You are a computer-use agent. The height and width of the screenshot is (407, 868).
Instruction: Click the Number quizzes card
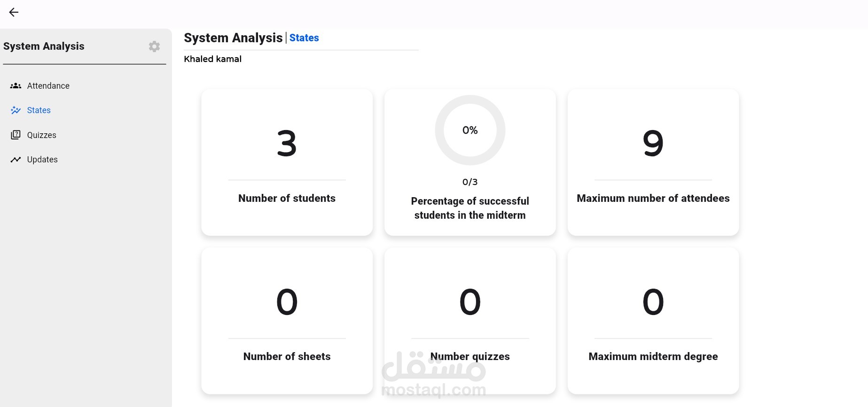(470, 321)
